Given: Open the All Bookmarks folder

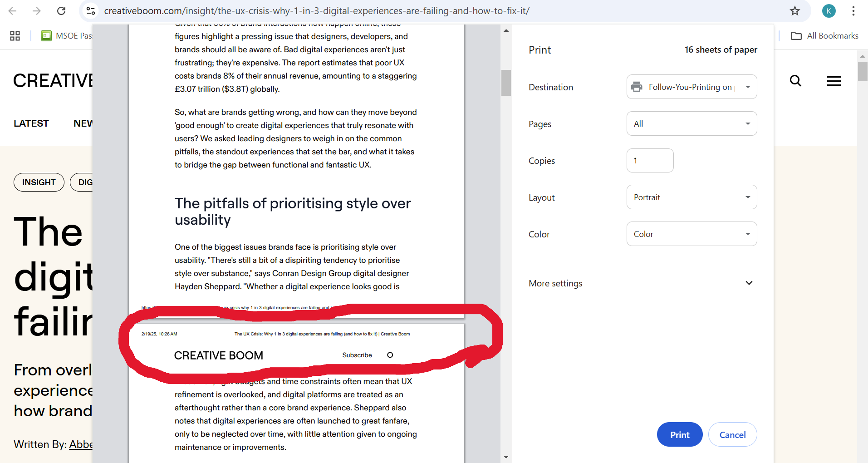Looking at the screenshot, I should click(824, 36).
